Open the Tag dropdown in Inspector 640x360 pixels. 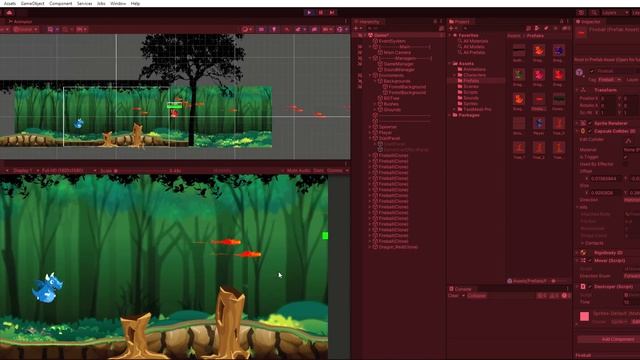coord(610,80)
